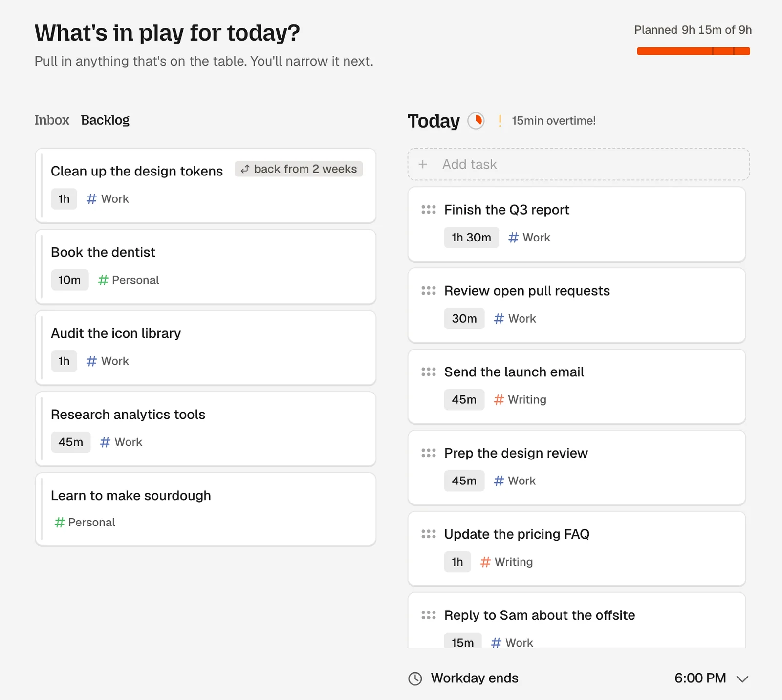Click the Planned 9h 15m of 9h label

(693, 30)
